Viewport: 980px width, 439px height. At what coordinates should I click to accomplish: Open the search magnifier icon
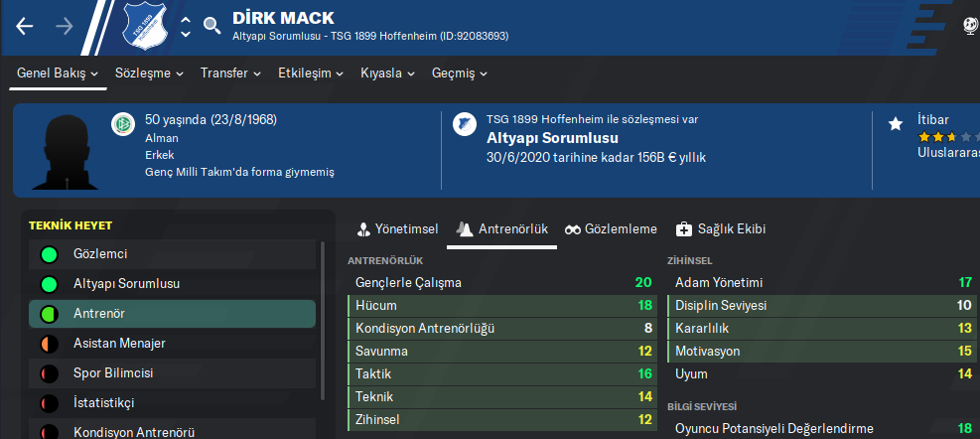coord(210,26)
